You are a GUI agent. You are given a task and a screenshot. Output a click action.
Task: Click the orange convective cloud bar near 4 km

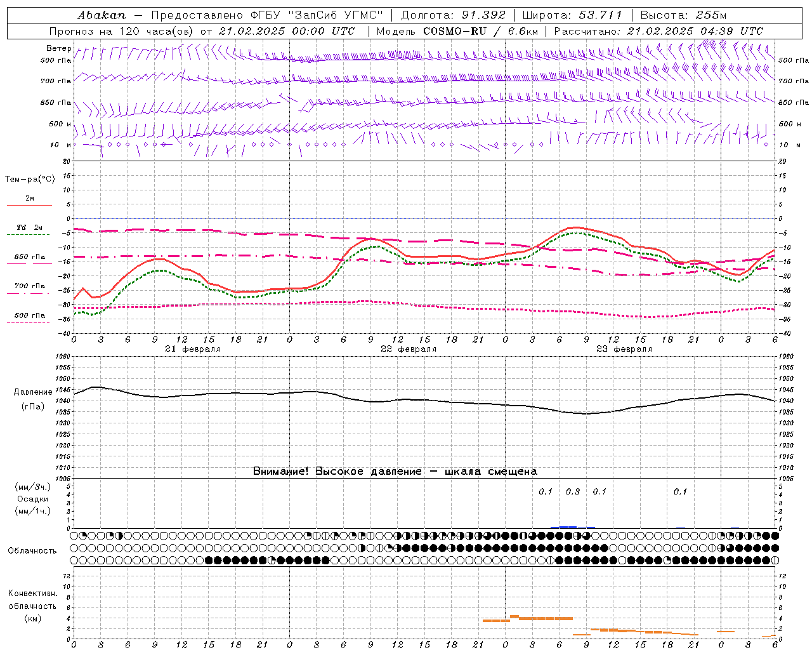click(541, 618)
